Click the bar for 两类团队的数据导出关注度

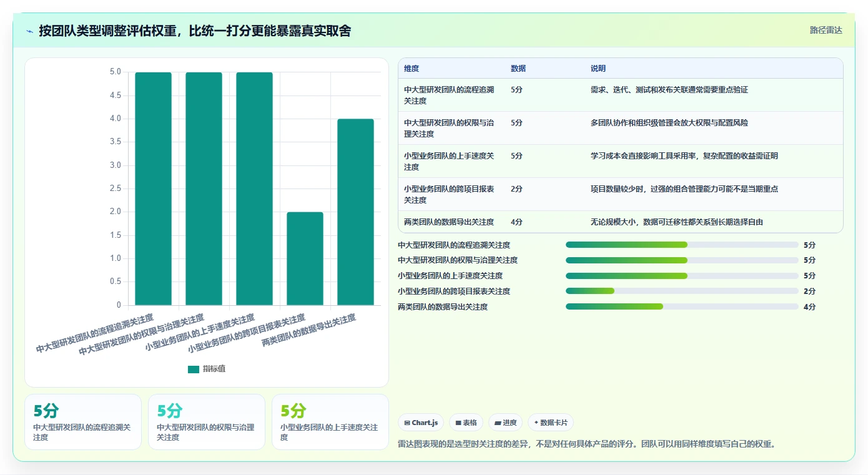(355, 212)
